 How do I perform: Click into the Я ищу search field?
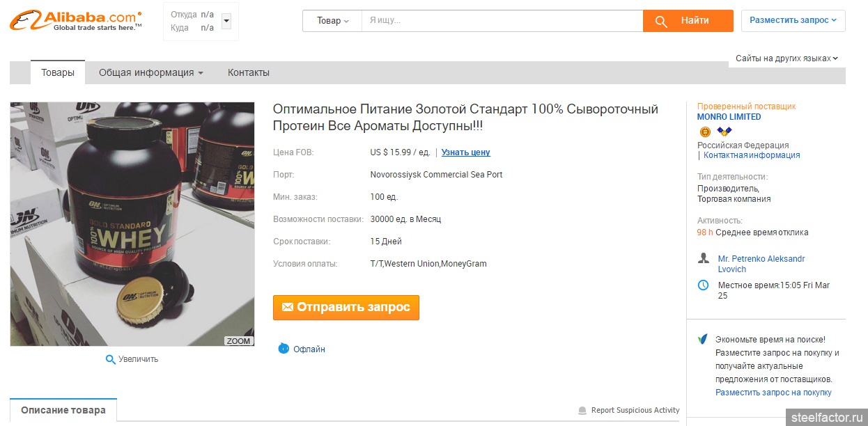[502, 21]
